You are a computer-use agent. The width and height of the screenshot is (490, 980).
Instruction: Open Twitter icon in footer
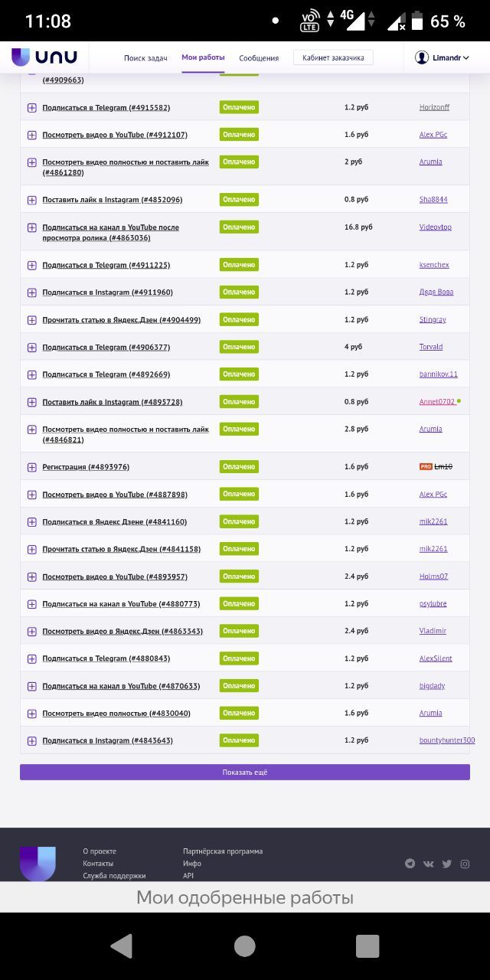[x=447, y=864]
